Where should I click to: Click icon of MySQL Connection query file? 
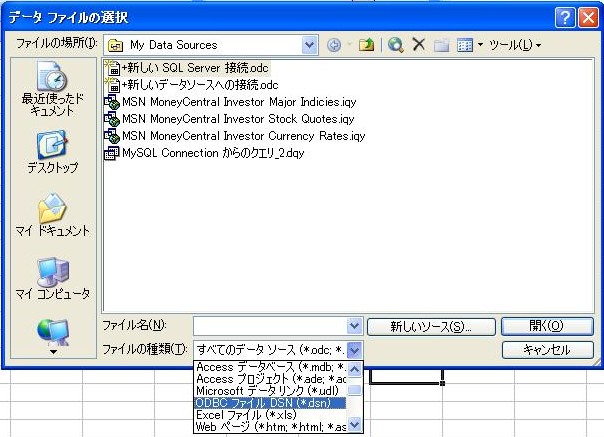pyautogui.click(x=112, y=153)
